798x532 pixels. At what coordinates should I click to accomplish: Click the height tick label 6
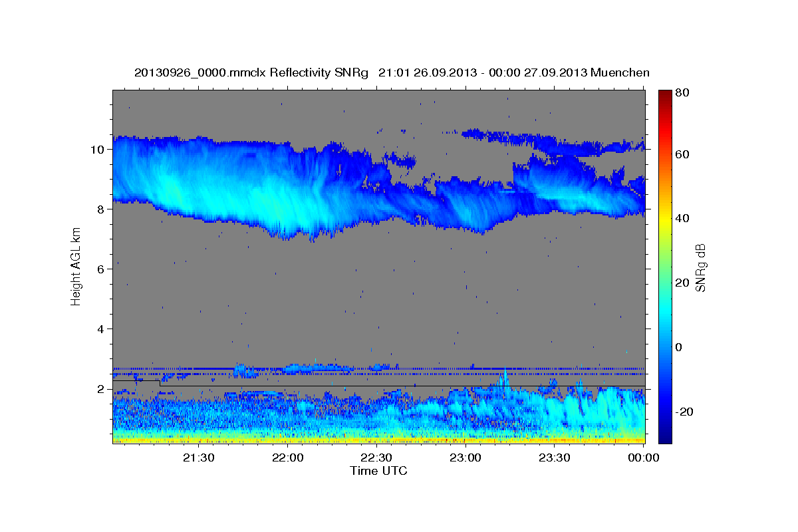pyautogui.click(x=102, y=269)
